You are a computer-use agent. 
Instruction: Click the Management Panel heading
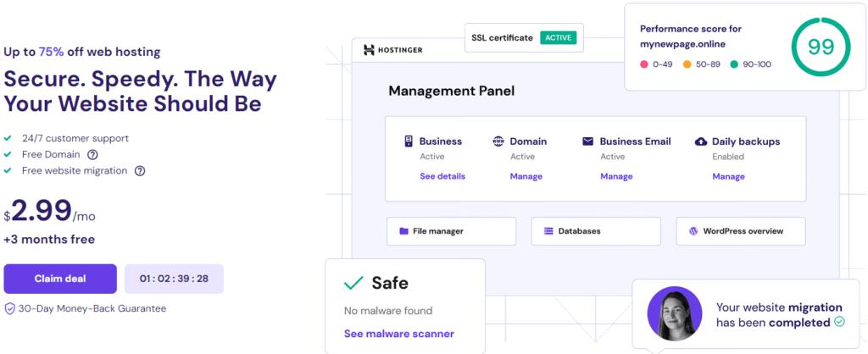[452, 91]
